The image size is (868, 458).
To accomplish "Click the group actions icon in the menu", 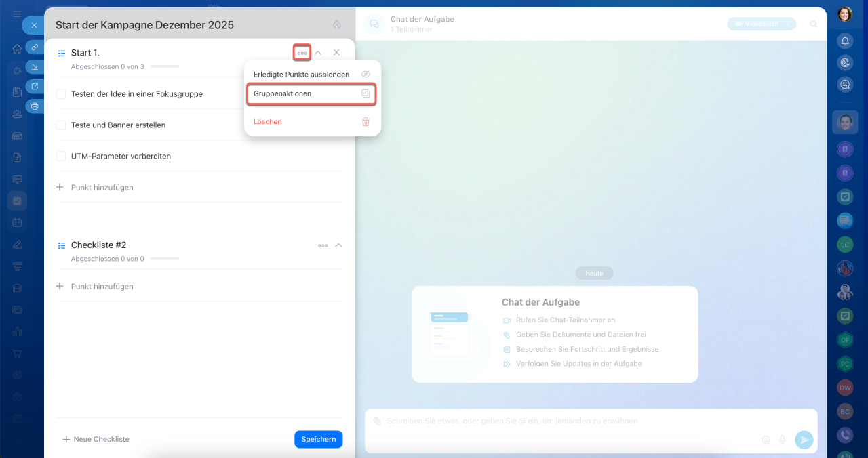I will (x=366, y=93).
